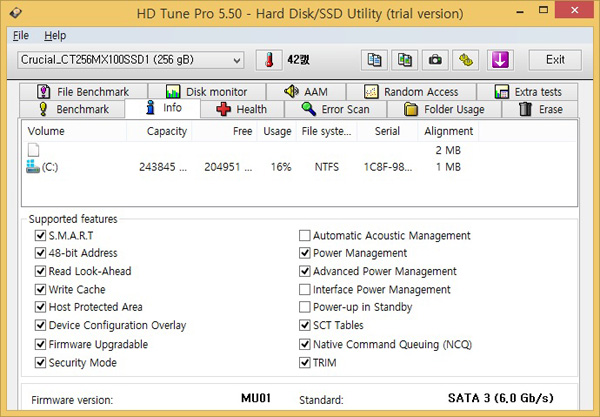The image size is (600, 417).
Task: Click the C: drive icon
Action: [33, 166]
